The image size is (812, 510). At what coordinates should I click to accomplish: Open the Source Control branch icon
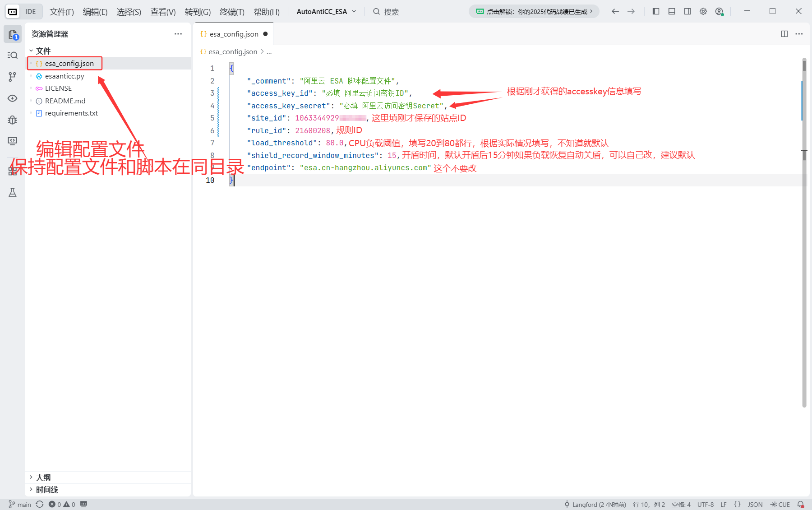point(13,77)
